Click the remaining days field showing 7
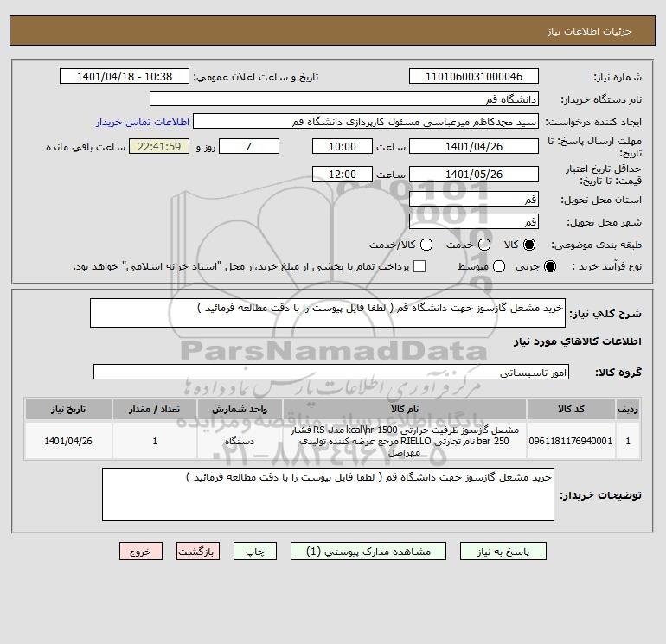 [249, 146]
